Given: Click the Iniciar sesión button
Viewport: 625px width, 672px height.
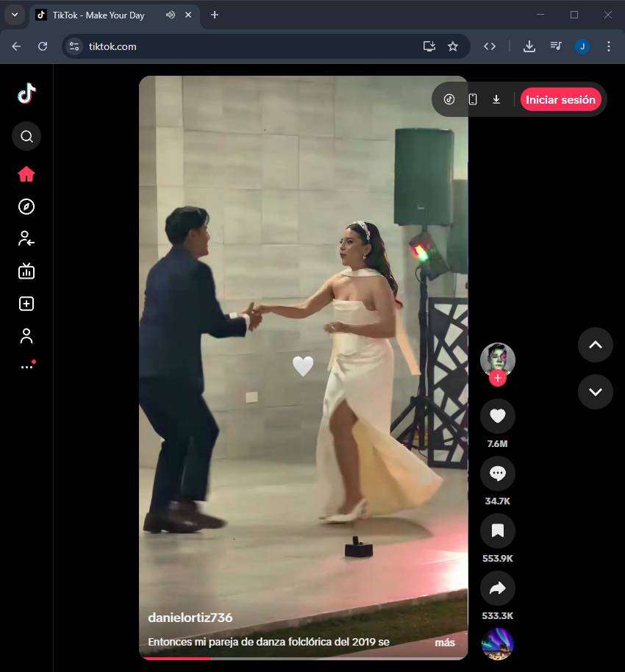Looking at the screenshot, I should [560, 99].
